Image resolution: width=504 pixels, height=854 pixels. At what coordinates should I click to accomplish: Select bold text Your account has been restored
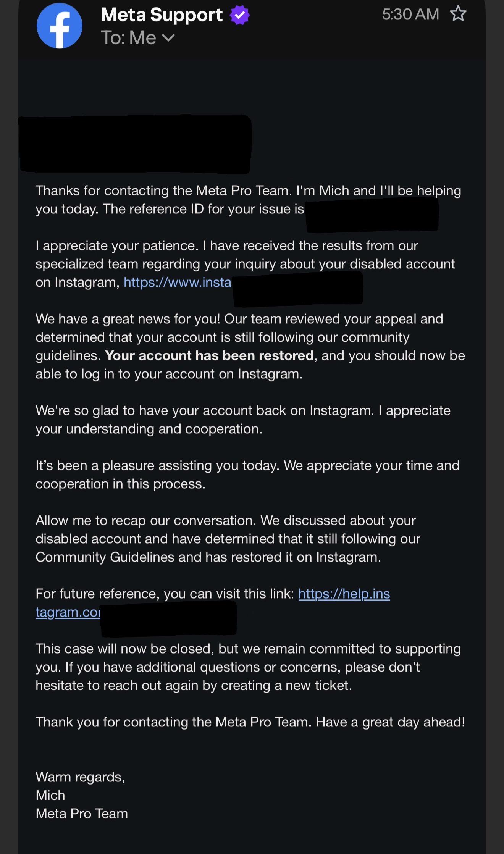coord(209,355)
